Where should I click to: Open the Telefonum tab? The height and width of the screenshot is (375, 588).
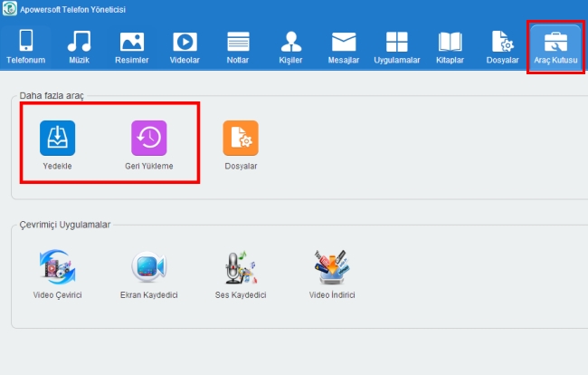26,47
